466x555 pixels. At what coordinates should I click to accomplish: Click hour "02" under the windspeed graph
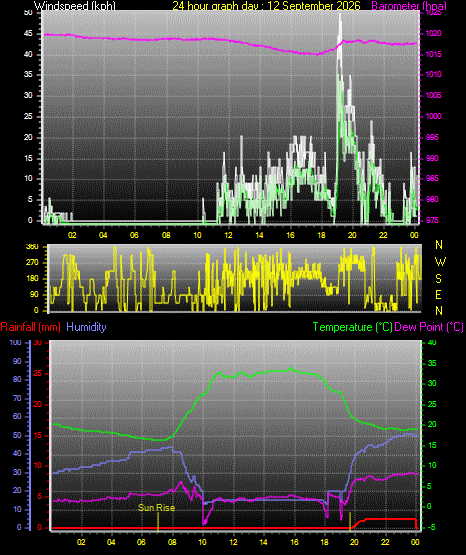point(72,235)
